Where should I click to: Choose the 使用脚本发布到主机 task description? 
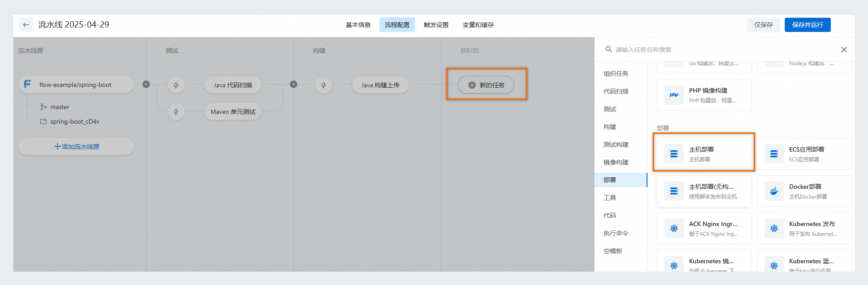(x=713, y=197)
